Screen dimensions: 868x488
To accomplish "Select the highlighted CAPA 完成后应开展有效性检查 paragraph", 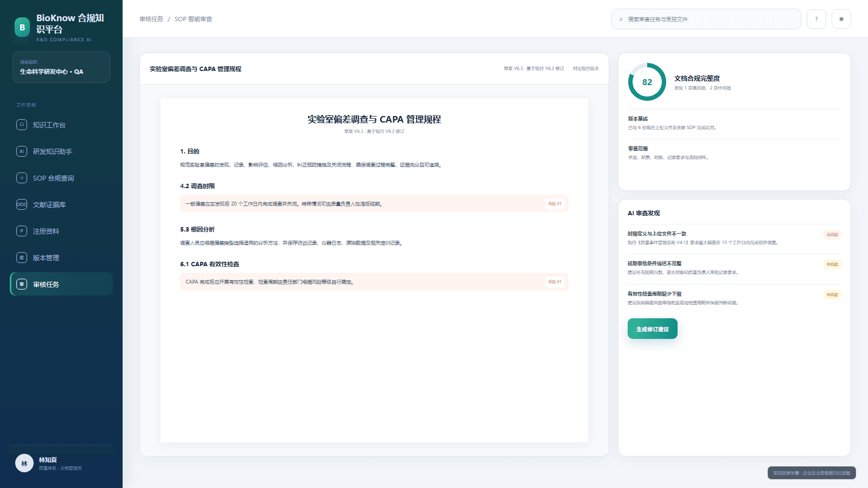I will pyautogui.click(x=374, y=282).
